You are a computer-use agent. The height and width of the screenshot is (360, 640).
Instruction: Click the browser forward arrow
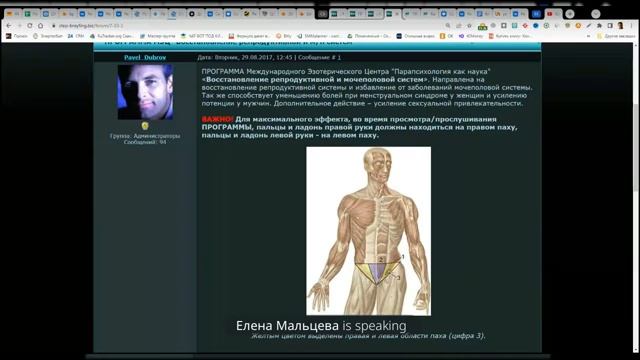(x=19, y=25)
